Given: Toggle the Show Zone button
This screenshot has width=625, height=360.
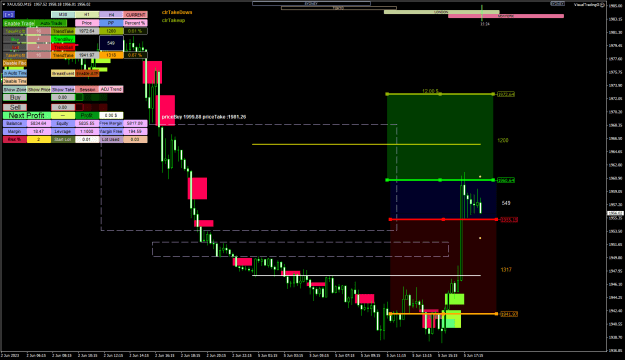Looking at the screenshot, I should pos(15,90).
